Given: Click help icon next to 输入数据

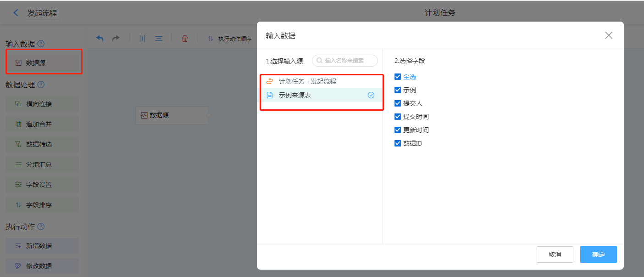Looking at the screenshot, I should (x=41, y=44).
